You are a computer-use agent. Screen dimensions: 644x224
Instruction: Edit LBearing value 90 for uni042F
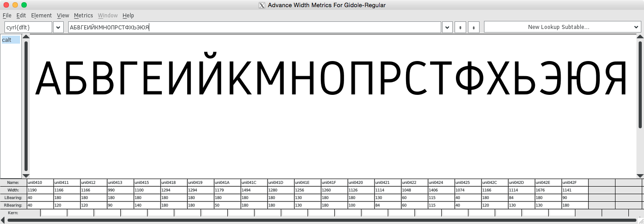(x=575, y=198)
